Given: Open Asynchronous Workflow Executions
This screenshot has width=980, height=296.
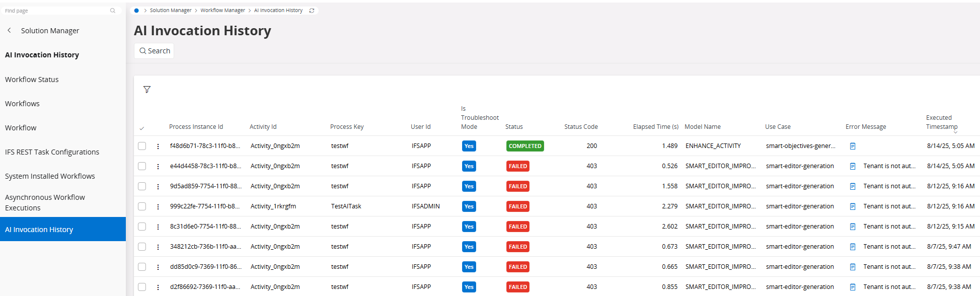Looking at the screenshot, I should 45,202.
